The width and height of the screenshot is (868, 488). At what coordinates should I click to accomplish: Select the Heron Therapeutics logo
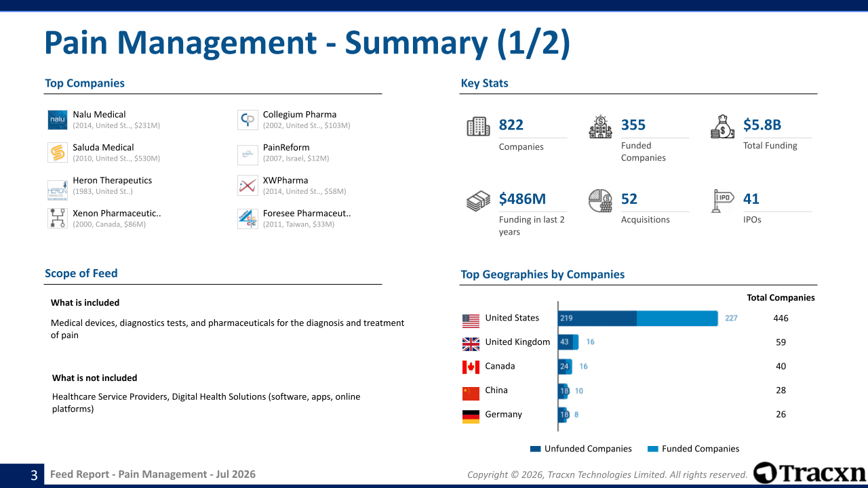click(58, 190)
